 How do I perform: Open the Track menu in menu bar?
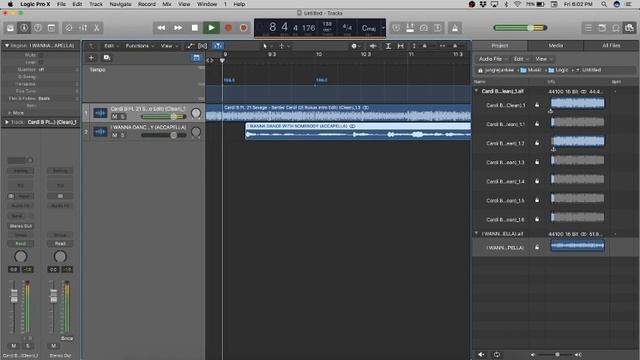(x=96, y=4)
